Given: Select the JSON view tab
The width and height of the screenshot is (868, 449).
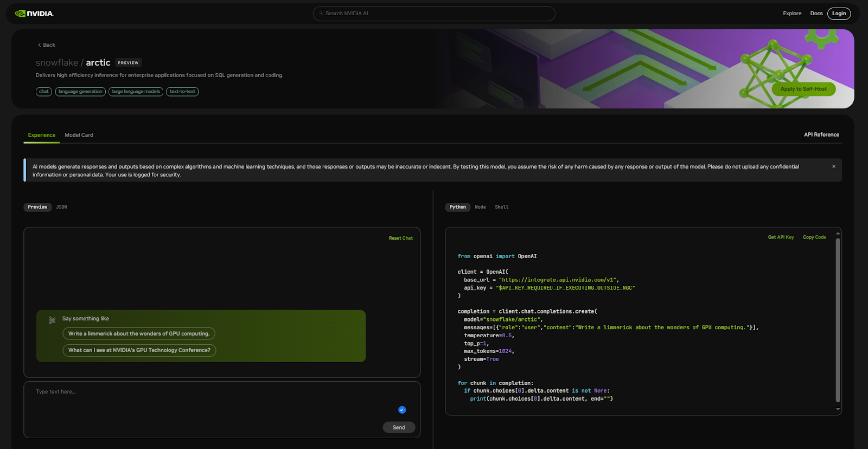Looking at the screenshot, I should pos(62,207).
